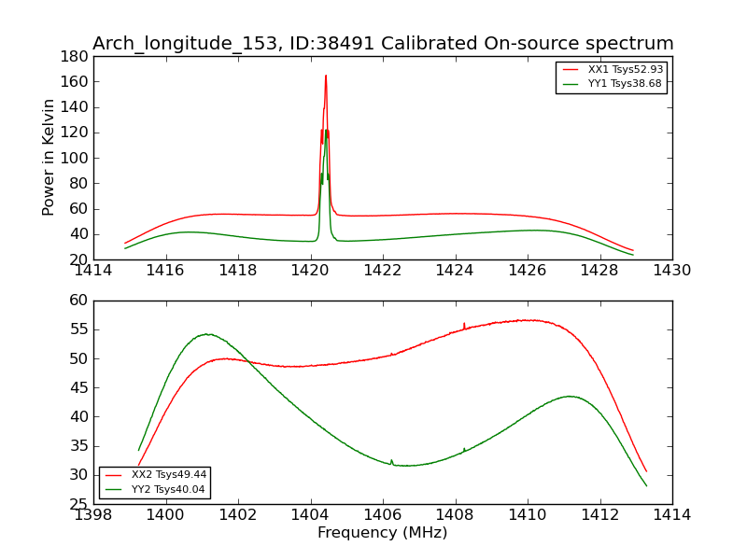Screen dimensions: 747x560
Task: Click the 1426 tick label on upper plot
Action: pos(528,271)
